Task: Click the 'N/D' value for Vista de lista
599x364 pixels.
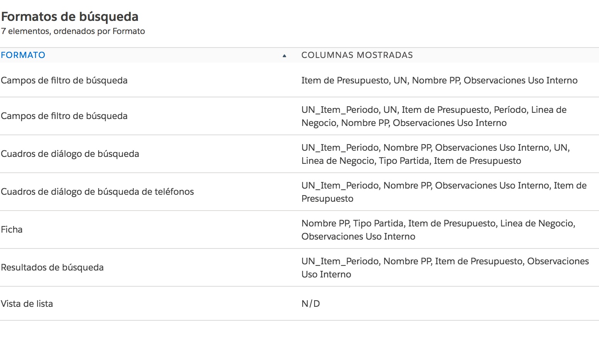Action: 311,304
